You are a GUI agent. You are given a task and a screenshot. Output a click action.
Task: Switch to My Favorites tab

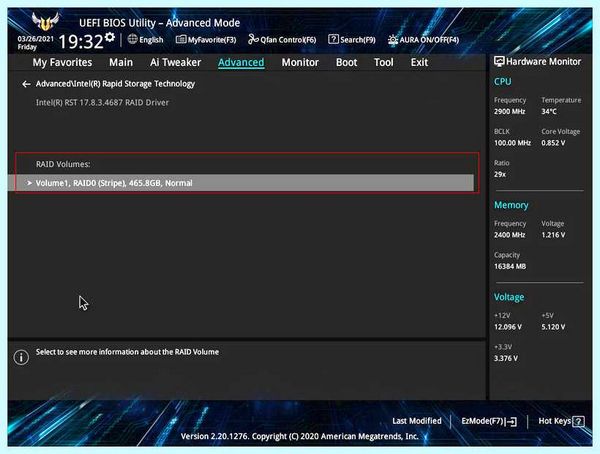[62, 62]
